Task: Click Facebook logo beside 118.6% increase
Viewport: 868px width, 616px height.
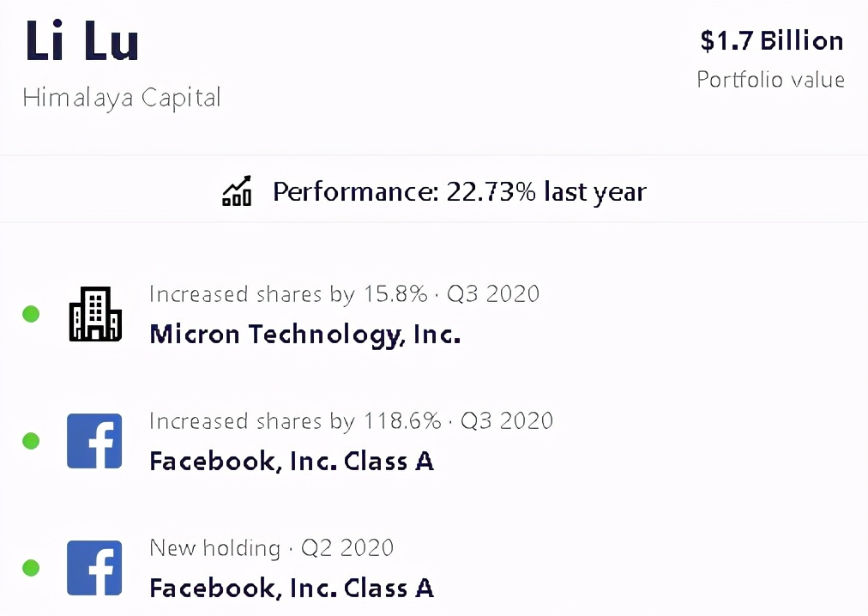Action: [94, 441]
